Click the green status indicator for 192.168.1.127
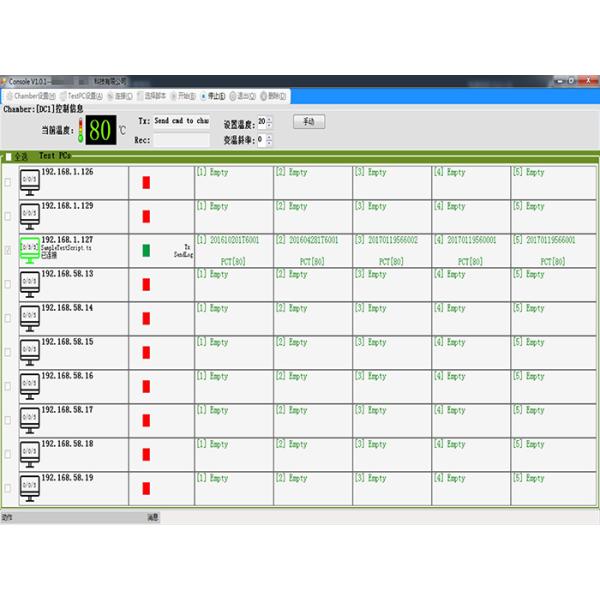This screenshot has height=600, width=600. pos(146,251)
